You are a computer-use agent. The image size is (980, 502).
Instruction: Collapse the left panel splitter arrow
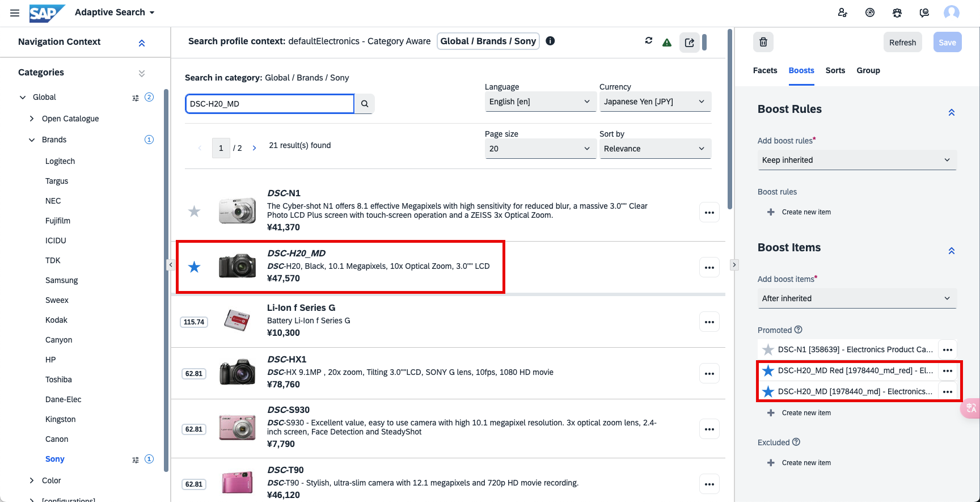tap(170, 265)
